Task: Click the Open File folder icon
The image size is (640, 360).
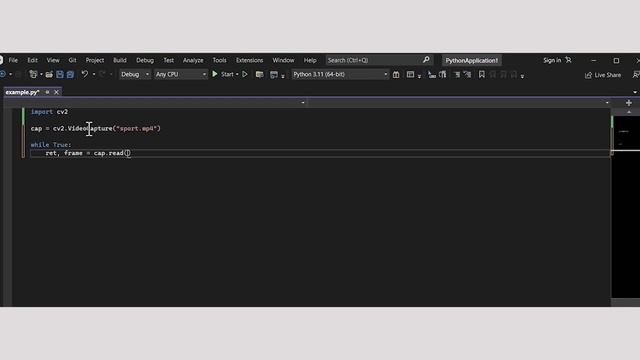Action: [x=49, y=74]
